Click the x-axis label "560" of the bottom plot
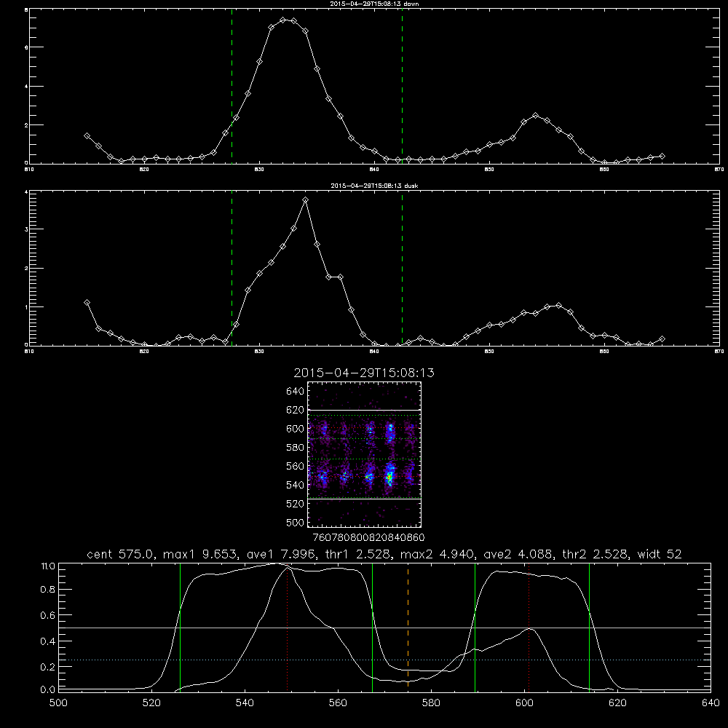Viewport: 728px width, 728px height. [x=338, y=703]
